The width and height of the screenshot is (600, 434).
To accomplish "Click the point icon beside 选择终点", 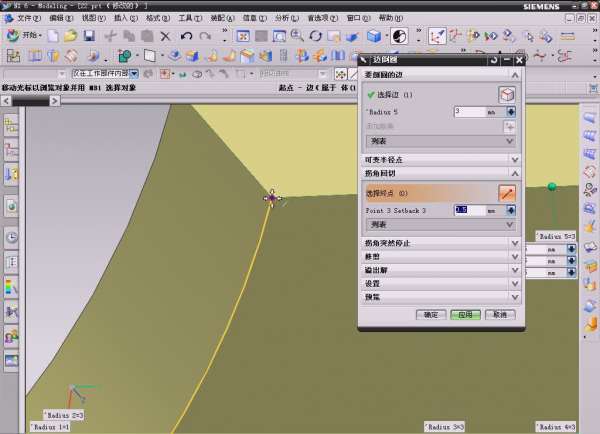I will pyautogui.click(x=506, y=193).
